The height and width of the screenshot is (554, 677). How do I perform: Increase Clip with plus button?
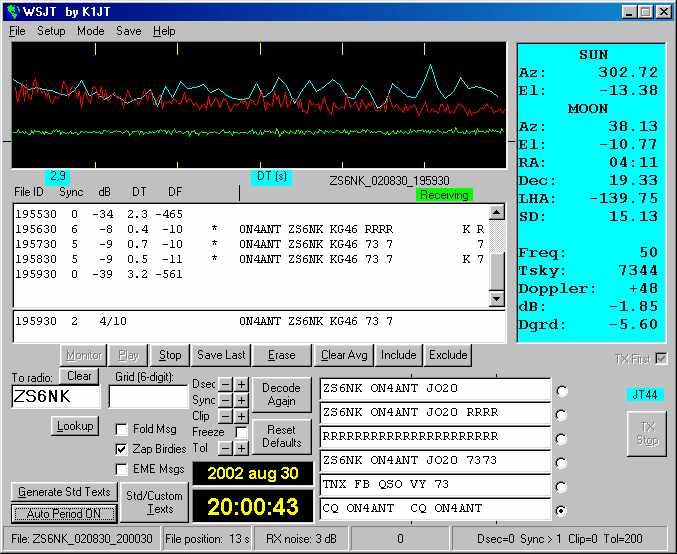(241, 416)
